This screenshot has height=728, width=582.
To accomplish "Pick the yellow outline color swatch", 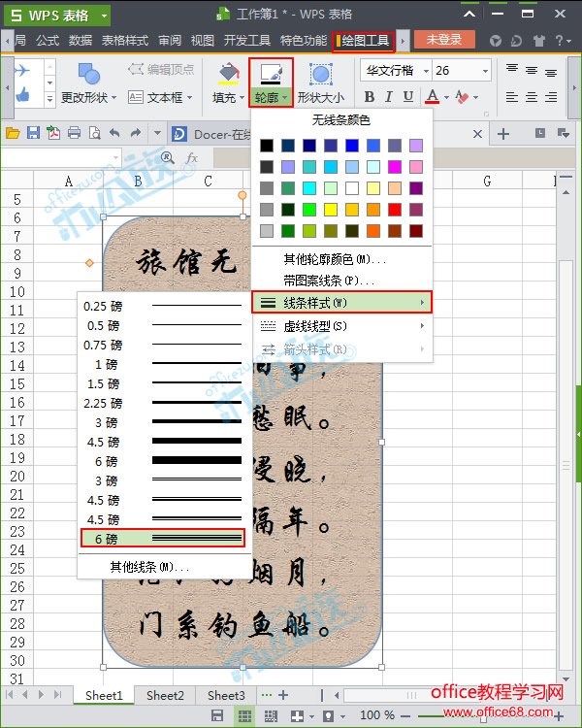I will click(x=331, y=210).
